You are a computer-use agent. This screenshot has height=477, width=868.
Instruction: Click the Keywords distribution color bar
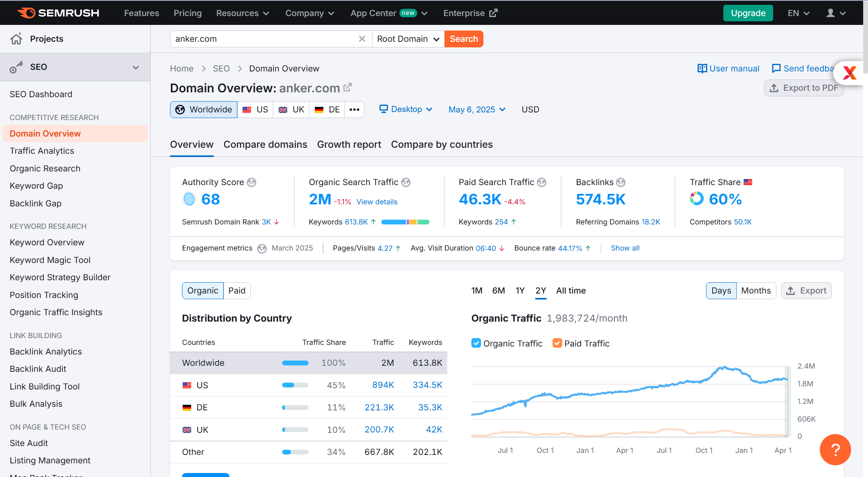coord(405,222)
